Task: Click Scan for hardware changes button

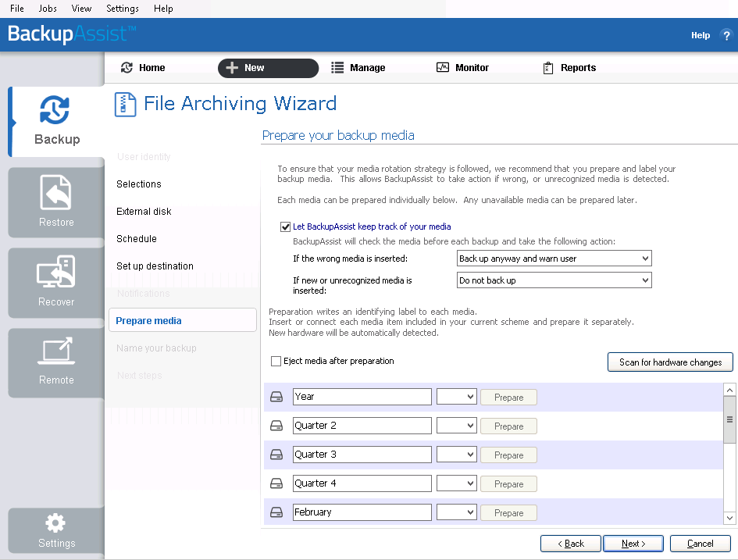Action: [x=670, y=362]
